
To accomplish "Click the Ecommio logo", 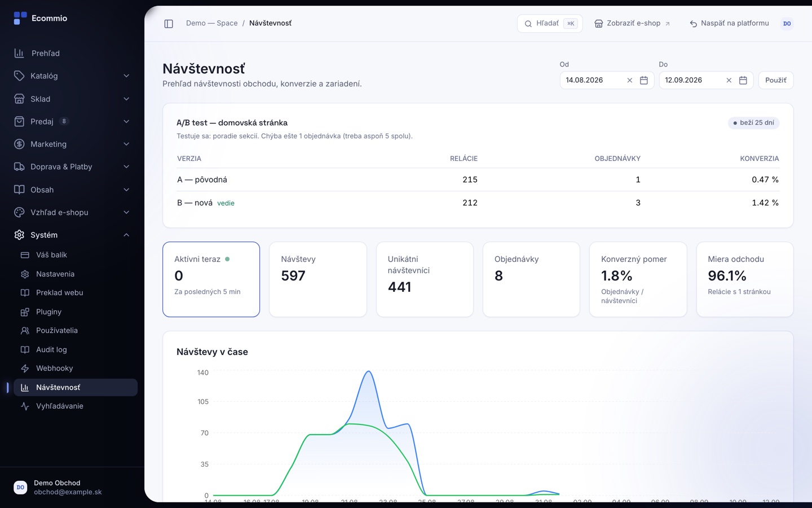I will (x=41, y=18).
